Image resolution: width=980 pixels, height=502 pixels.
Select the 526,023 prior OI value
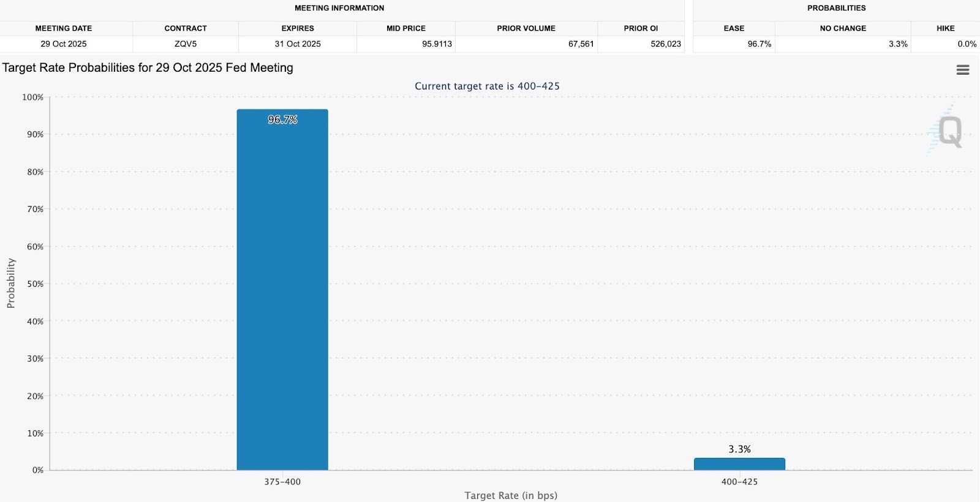coord(665,44)
